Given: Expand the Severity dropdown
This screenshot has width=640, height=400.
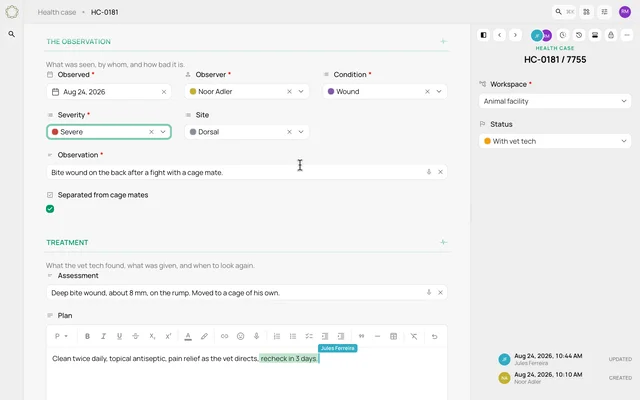Looking at the screenshot, I should tap(163, 132).
